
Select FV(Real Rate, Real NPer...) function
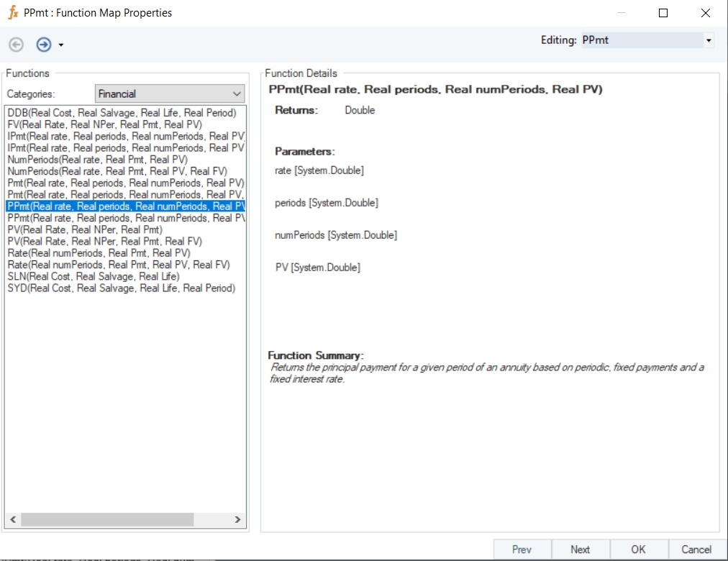point(104,124)
